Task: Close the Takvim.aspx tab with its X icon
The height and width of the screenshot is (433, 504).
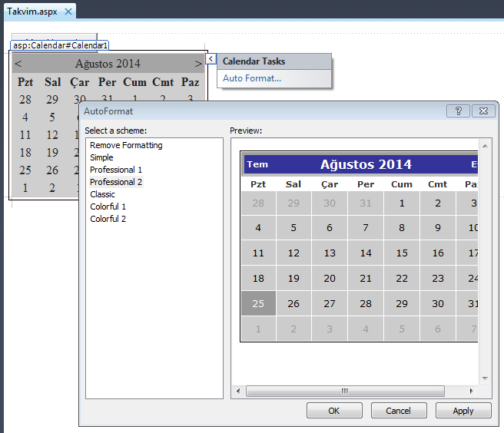Action: 68,12
